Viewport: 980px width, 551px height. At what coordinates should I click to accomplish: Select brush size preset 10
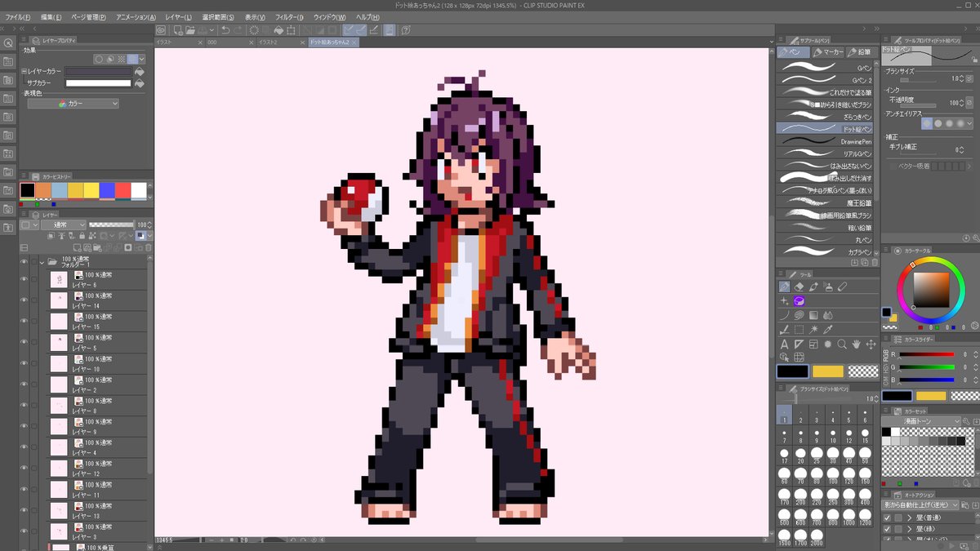[833, 435]
